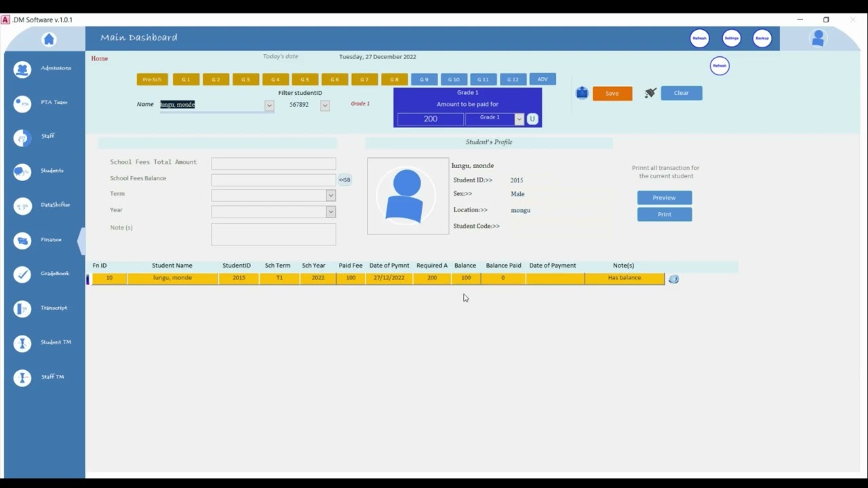Select the G 2 grade tab

[x=216, y=79]
